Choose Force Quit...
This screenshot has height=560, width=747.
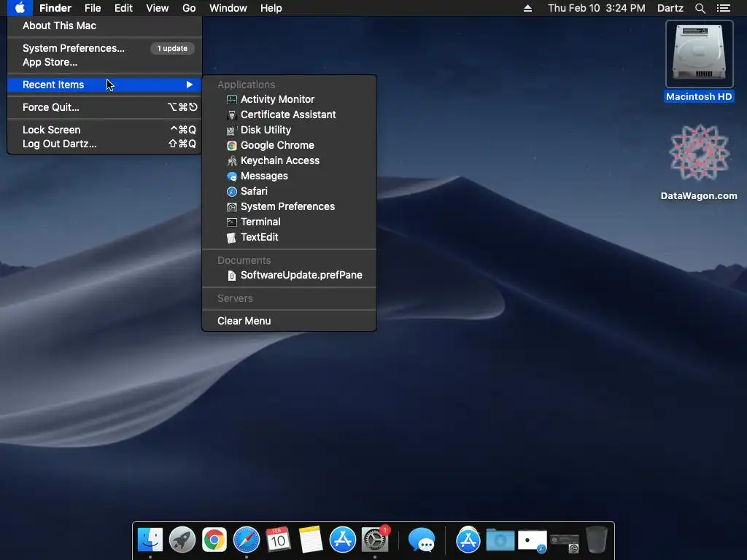pos(104,107)
